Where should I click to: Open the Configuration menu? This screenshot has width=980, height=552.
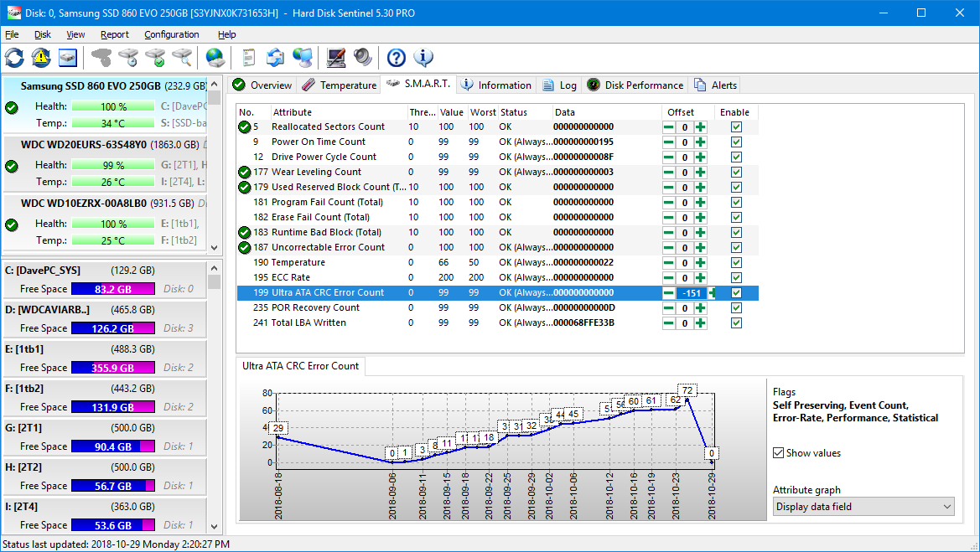pos(171,34)
